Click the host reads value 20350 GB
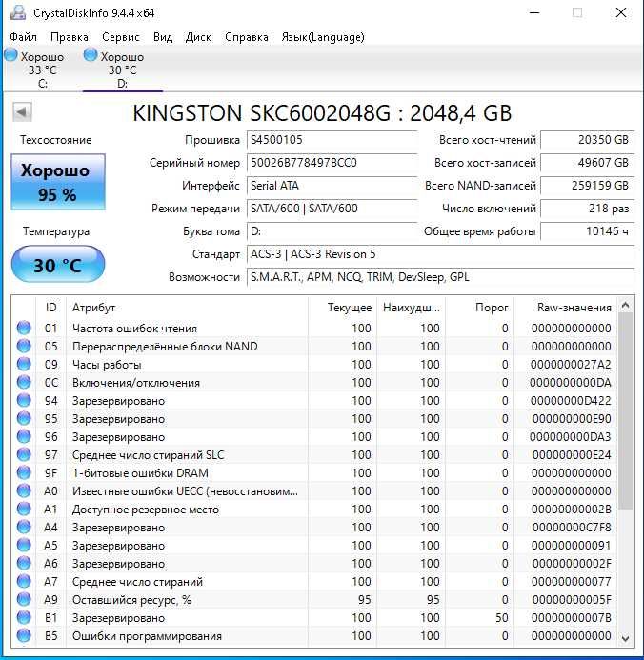 point(587,140)
